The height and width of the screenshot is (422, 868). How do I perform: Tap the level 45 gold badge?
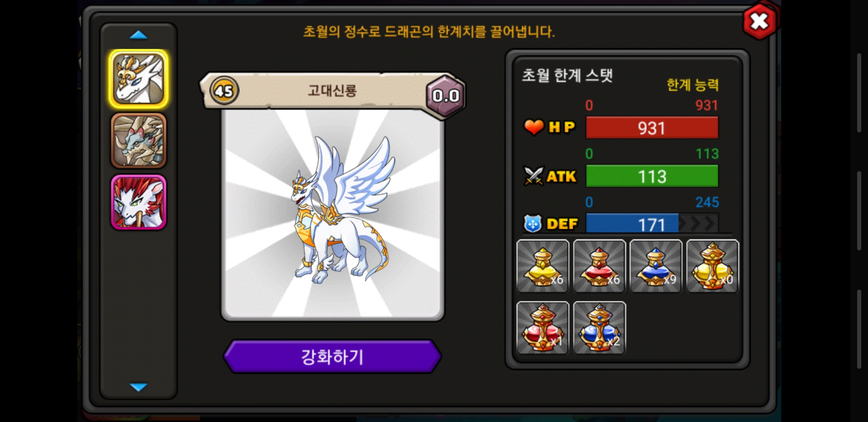tap(224, 91)
